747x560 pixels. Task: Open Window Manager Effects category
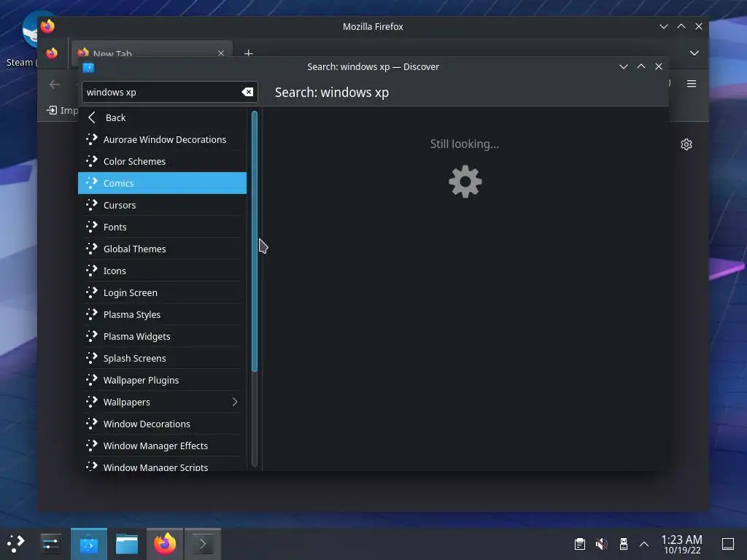[162, 446]
